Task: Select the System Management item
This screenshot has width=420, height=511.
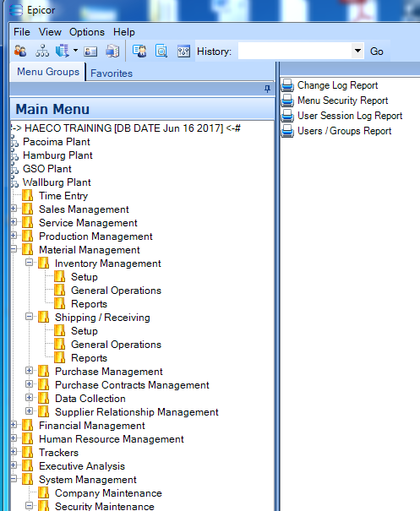Action: [x=87, y=480]
